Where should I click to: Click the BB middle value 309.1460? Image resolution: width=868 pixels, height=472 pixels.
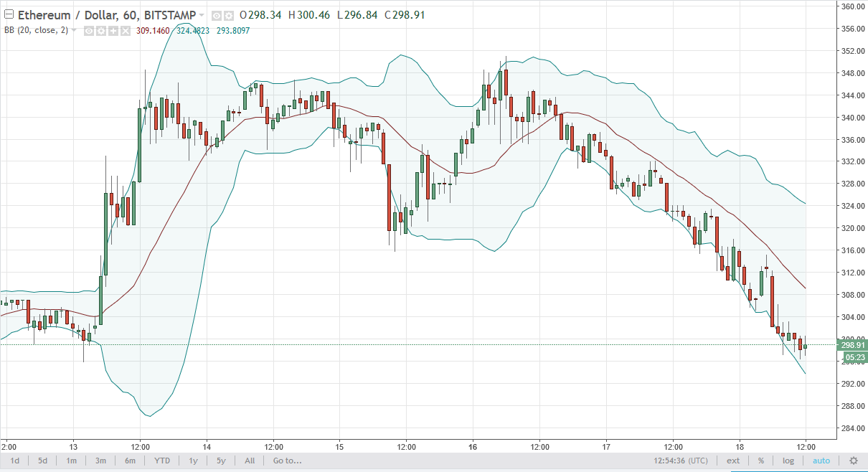pyautogui.click(x=152, y=31)
